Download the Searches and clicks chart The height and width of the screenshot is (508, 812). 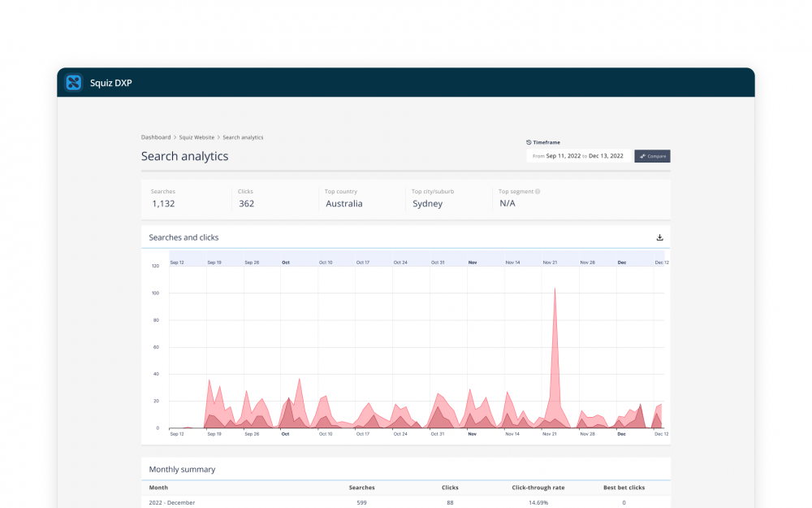coord(659,237)
